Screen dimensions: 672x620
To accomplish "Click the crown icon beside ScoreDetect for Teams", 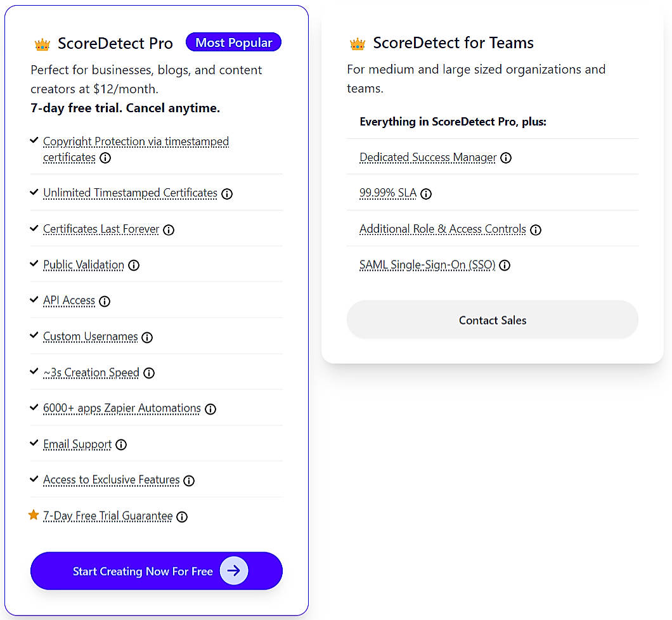I will tap(358, 43).
